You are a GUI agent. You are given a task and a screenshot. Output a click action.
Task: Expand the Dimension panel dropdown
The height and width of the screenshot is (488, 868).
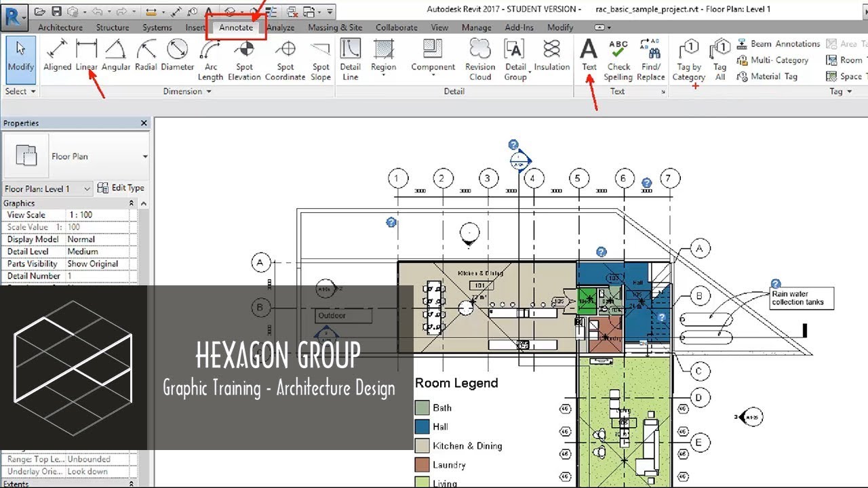(x=187, y=91)
